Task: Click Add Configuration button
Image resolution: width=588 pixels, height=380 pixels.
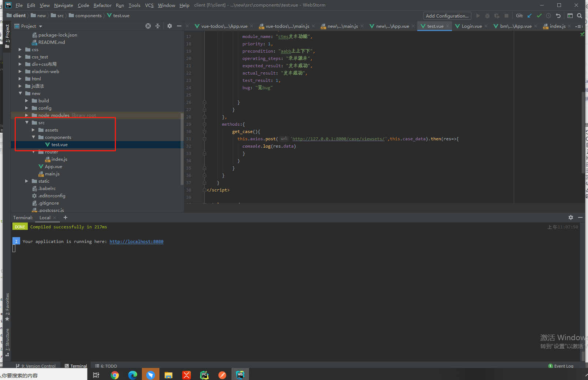Action: pos(447,16)
